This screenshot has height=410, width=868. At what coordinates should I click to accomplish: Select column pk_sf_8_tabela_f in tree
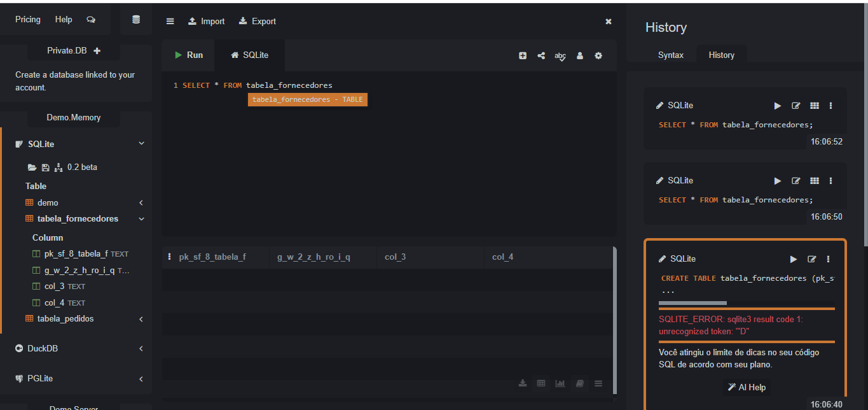pyautogui.click(x=80, y=254)
